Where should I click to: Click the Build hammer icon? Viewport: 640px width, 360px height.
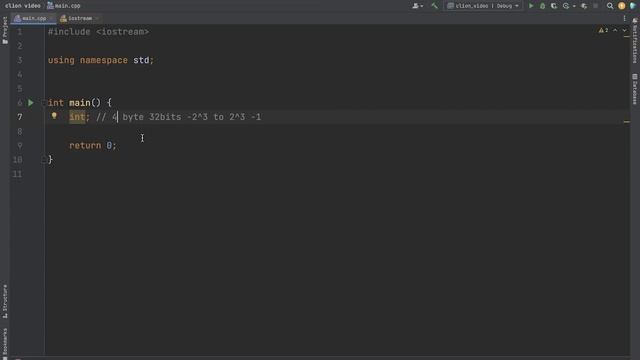[x=434, y=6]
